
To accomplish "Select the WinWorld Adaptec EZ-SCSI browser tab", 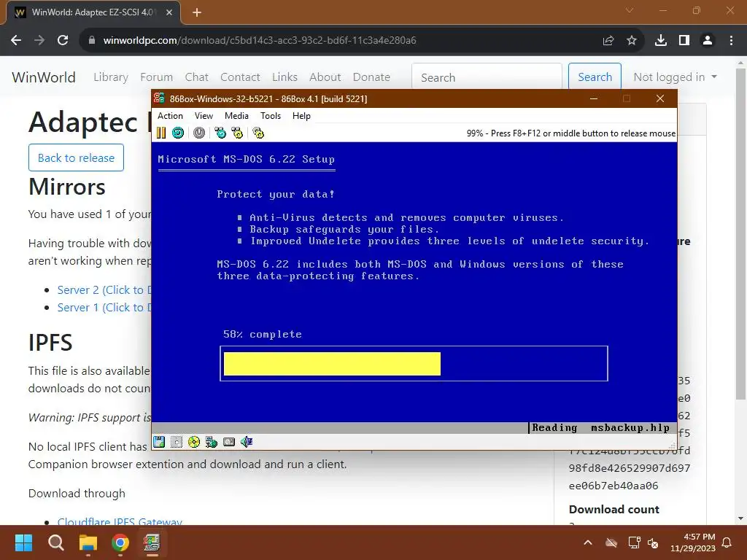I will coord(93,12).
